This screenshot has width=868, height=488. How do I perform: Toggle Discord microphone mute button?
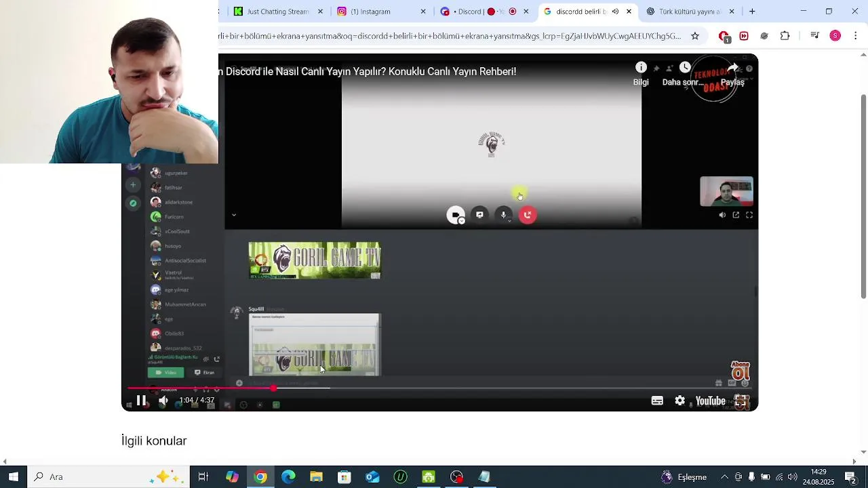point(503,215)
